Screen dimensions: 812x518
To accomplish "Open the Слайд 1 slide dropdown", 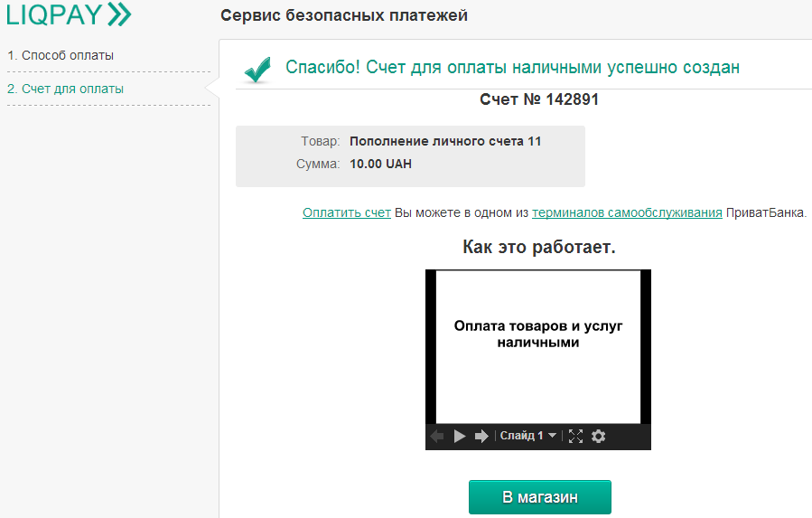I will coord(527,436).
